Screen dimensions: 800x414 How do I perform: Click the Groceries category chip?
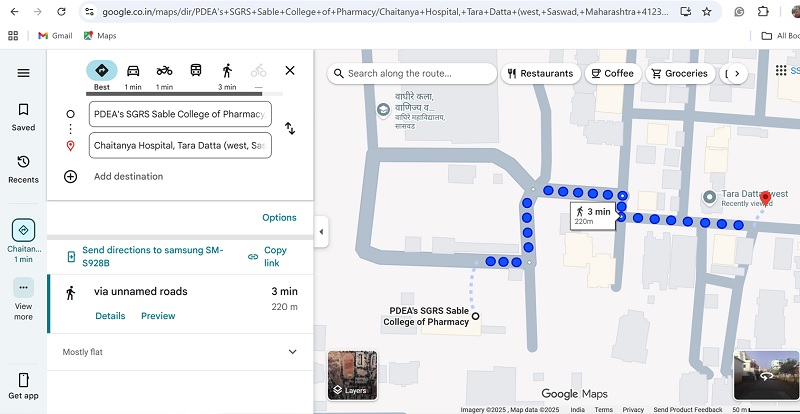tap(679, 73)
